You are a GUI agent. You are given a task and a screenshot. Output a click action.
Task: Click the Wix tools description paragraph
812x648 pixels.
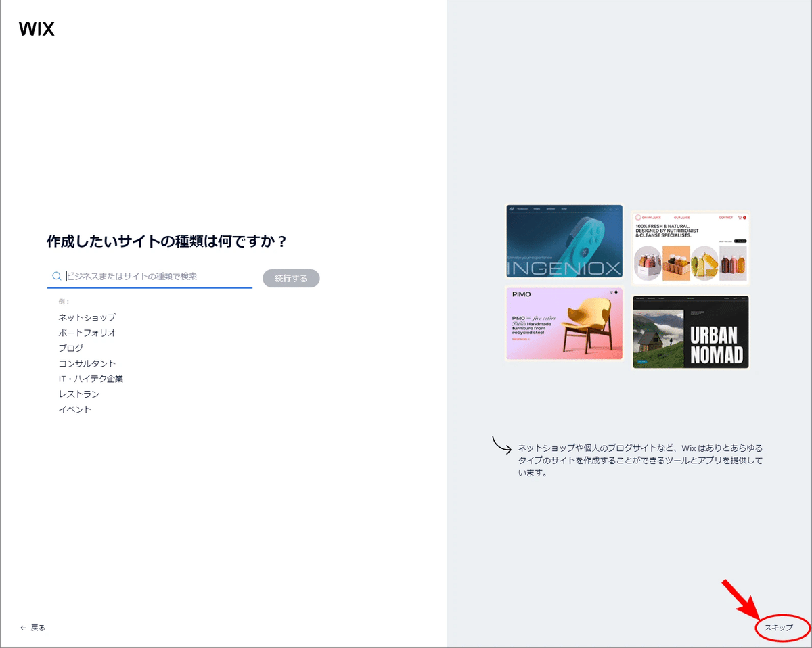point(640,461)
